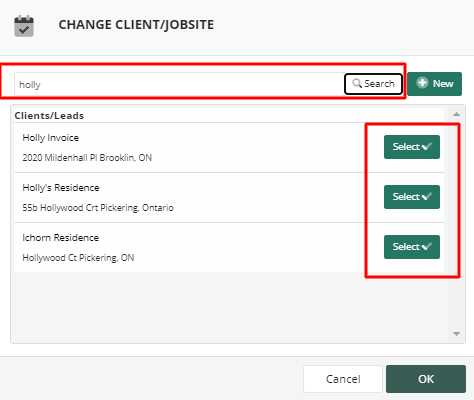Click the Search button

[x=373, y=84]
